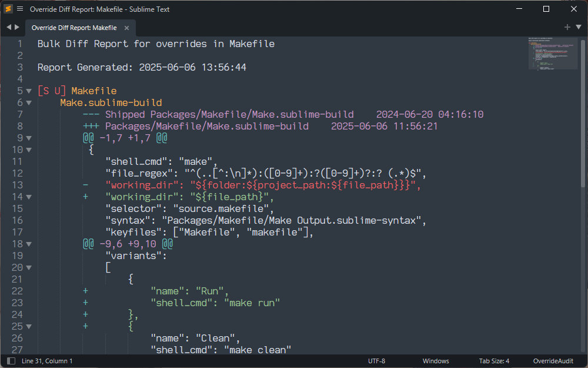Change Windows line endings setting

point(435,361)
